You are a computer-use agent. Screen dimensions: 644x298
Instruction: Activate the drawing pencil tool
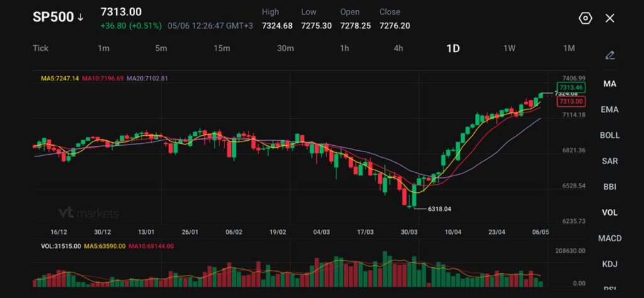[610, 55]
